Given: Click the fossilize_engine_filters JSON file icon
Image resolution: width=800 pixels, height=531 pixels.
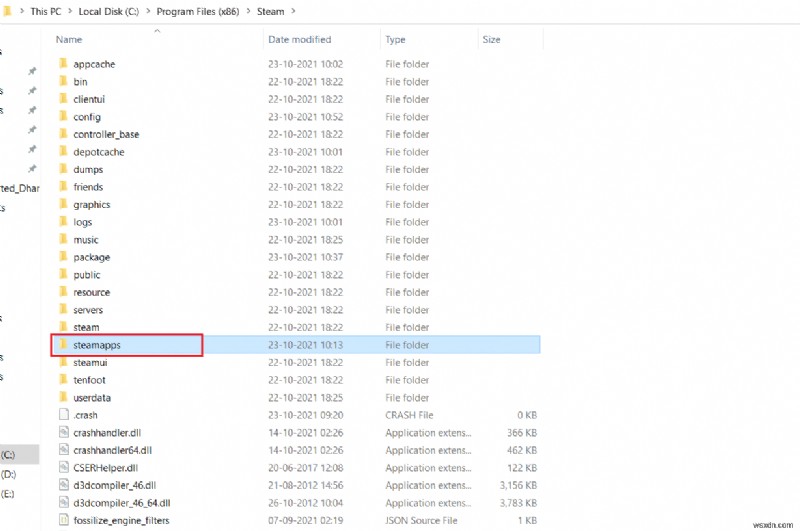Looking at the screenshot, I should click(64, 520).
